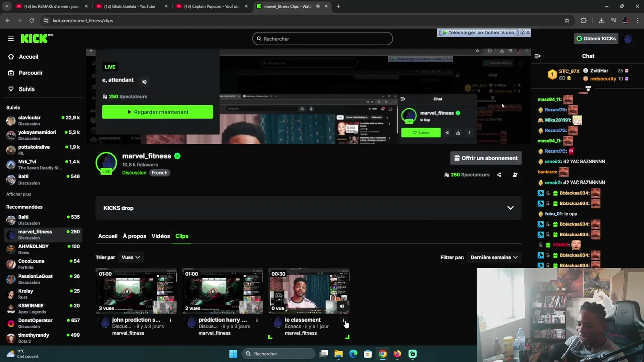Open clavicular channel in Suivis list
The width and height of the screenshot is (644, 362).
[x=43, y=121]
